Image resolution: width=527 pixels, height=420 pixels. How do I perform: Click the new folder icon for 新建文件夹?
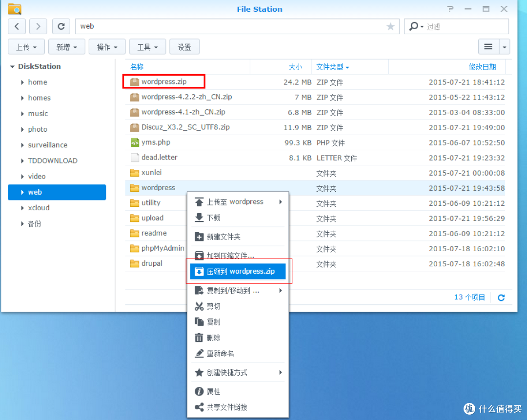coord(199,237)
